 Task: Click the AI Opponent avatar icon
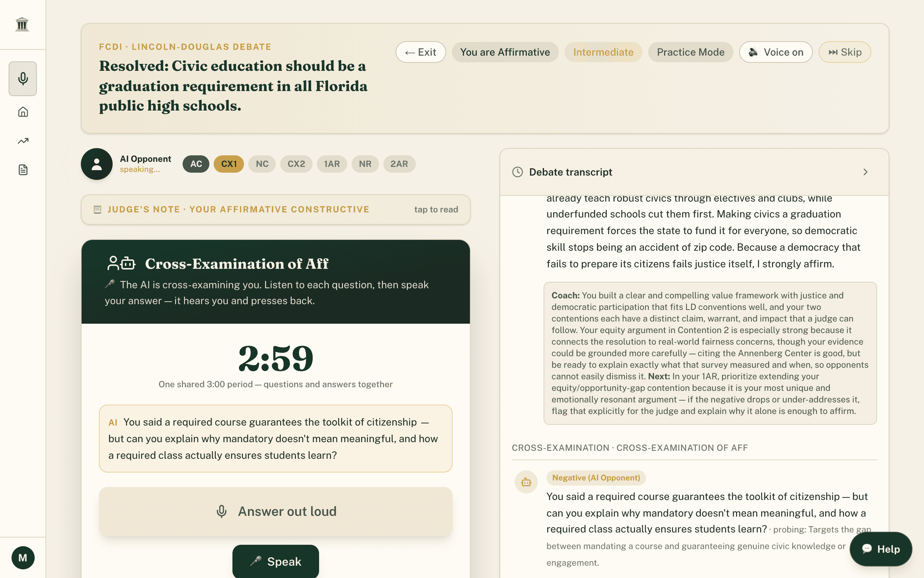coord(97,164)
